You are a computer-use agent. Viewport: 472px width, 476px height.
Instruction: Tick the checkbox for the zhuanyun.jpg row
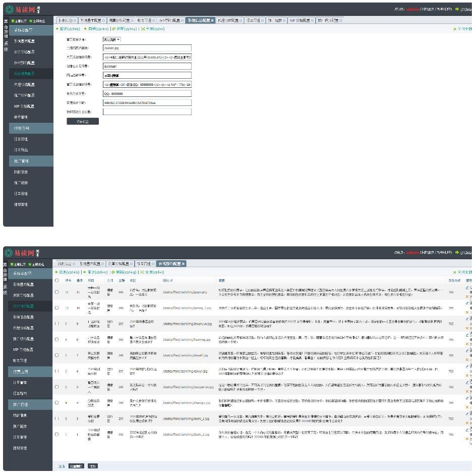[x=57, y=323]
